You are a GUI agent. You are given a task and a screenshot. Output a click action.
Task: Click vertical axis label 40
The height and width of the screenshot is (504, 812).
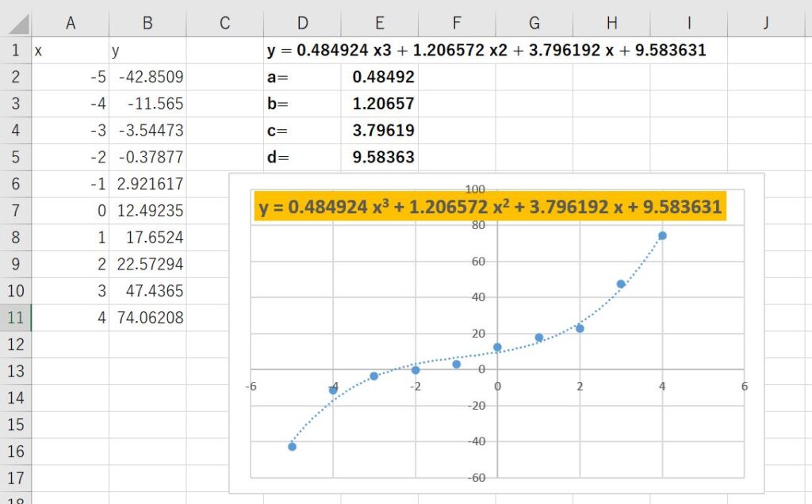(478, 297)
